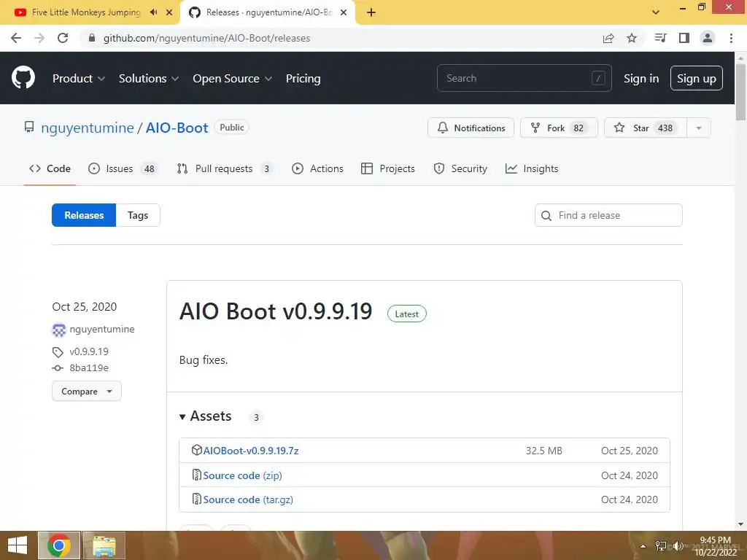The height and width of the screenshot is (560, 747).
Task: Download Source code (tar.gz)
Action: click(x=248, y=499)
